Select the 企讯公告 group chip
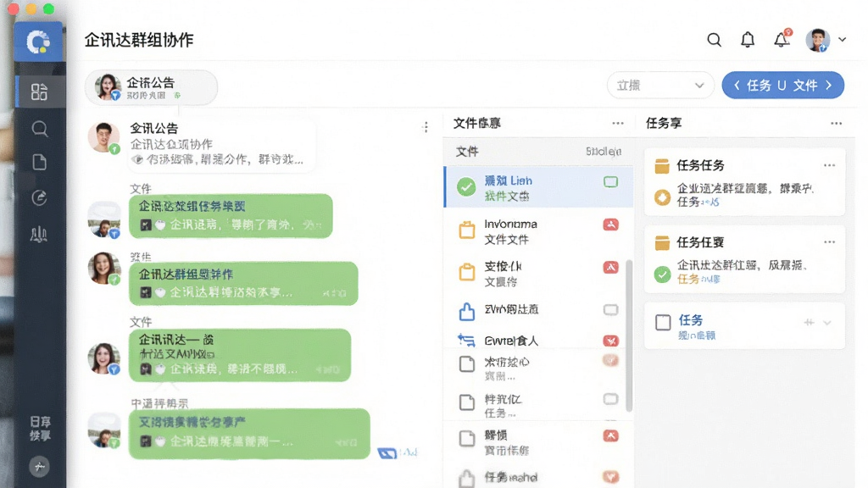868x488 pixels. point(151,87)
